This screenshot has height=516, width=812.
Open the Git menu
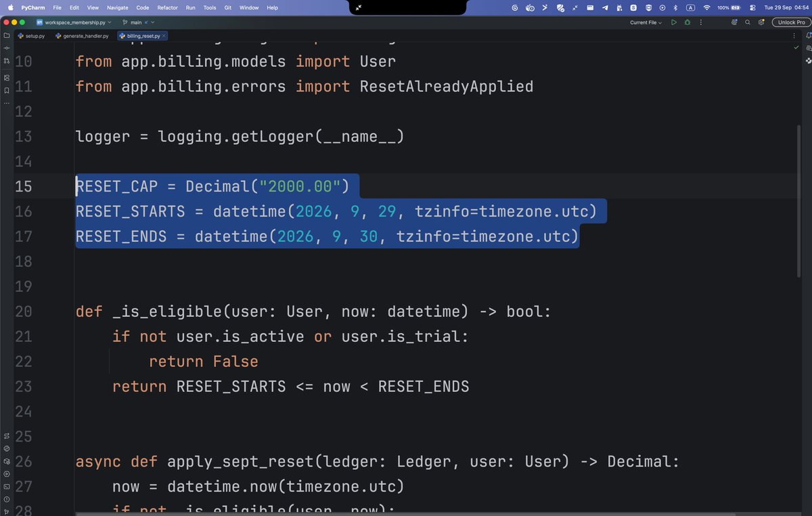[x=228, y=7]
